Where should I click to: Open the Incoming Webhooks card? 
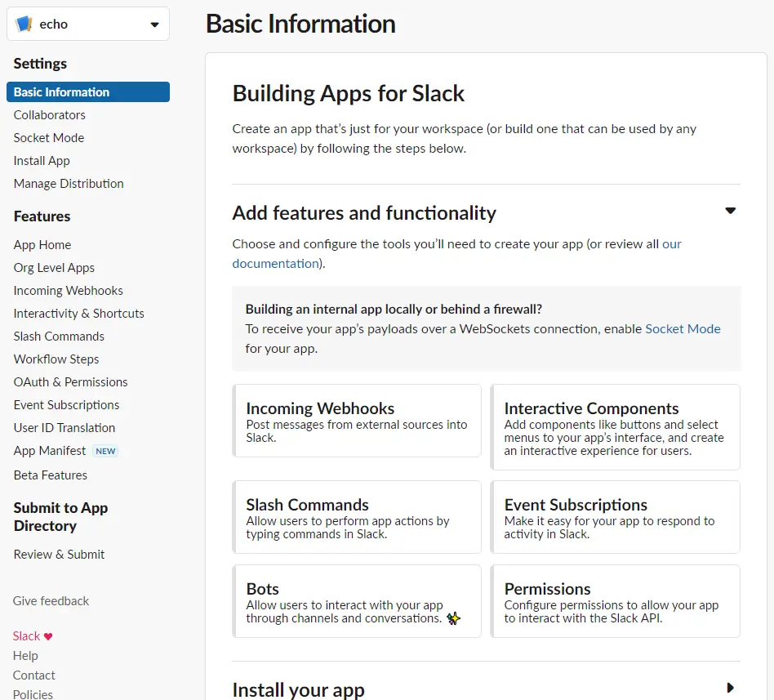click(357, 421)
